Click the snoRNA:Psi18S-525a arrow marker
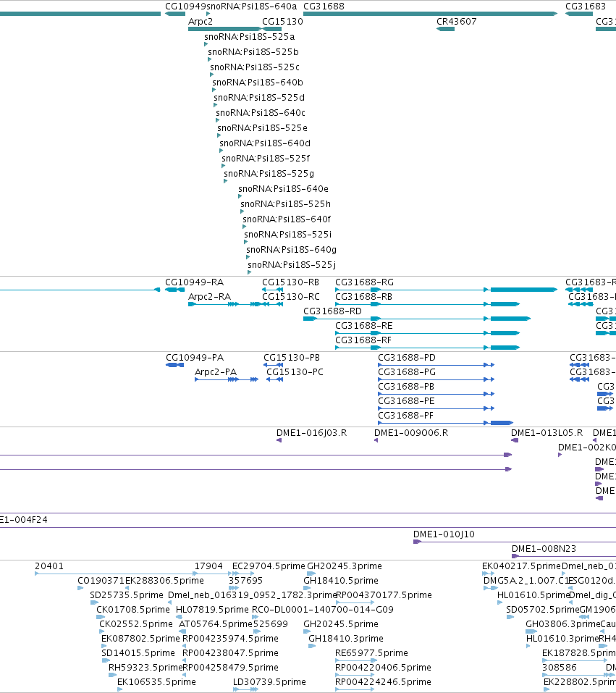Screen dimensions: 616x693 pos(206,44)
